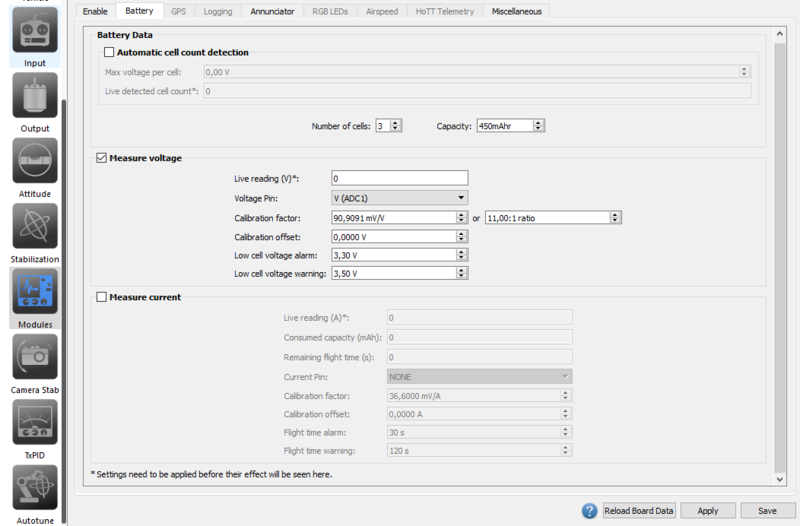Click the current Calibration factor 36,6000 mV/A spinner
800x526 pixels.
(x=565, y=395)
